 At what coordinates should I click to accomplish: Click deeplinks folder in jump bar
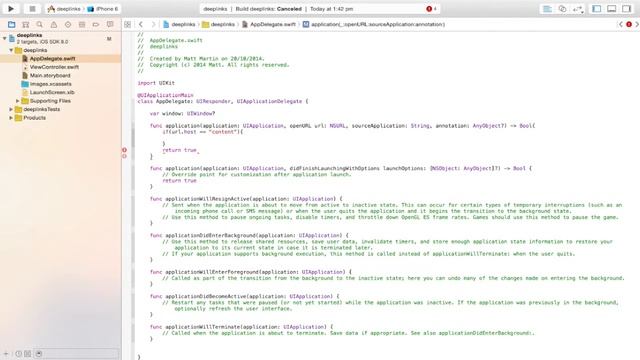pyautogui.click(x=219, y=24)
